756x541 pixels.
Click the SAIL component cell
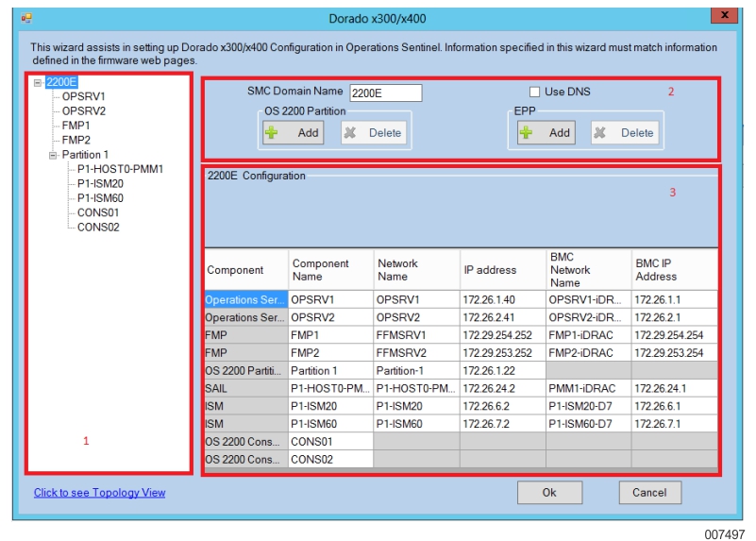(x=246, y=388)
